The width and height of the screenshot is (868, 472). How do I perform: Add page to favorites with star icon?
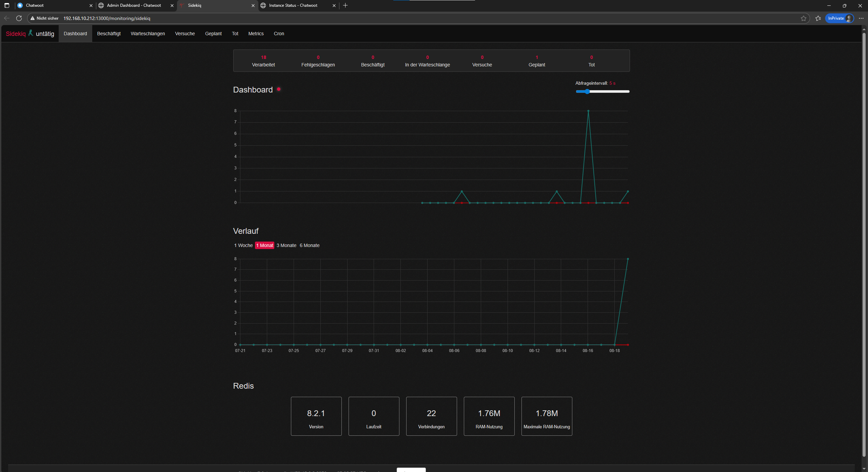(x=803, y=18)
